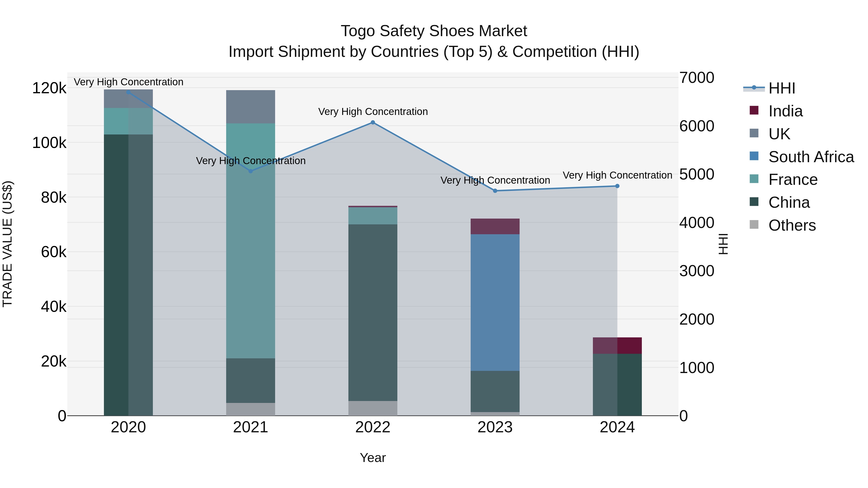This screenshot has height=488, width=868.
Task: Click the UK segment of the 2021 bar
Action: click(x=251, y=107)
